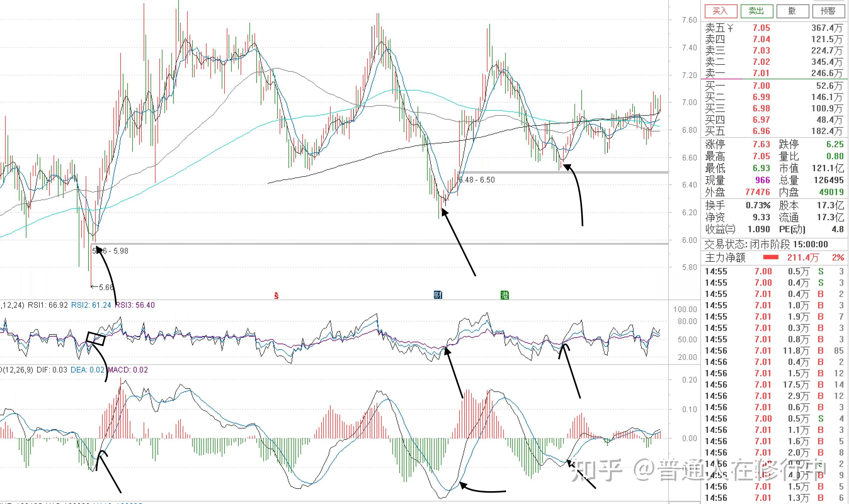Select the 卖二 row priced 7.02
This screenshot has height=504, width=849.
point(774,61)
